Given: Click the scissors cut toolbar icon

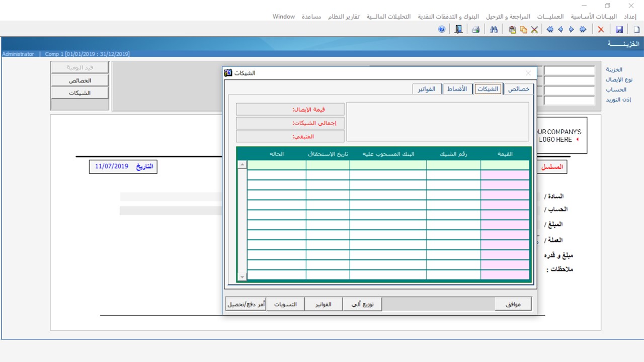Looking at the screenshot, I should 534,30.
